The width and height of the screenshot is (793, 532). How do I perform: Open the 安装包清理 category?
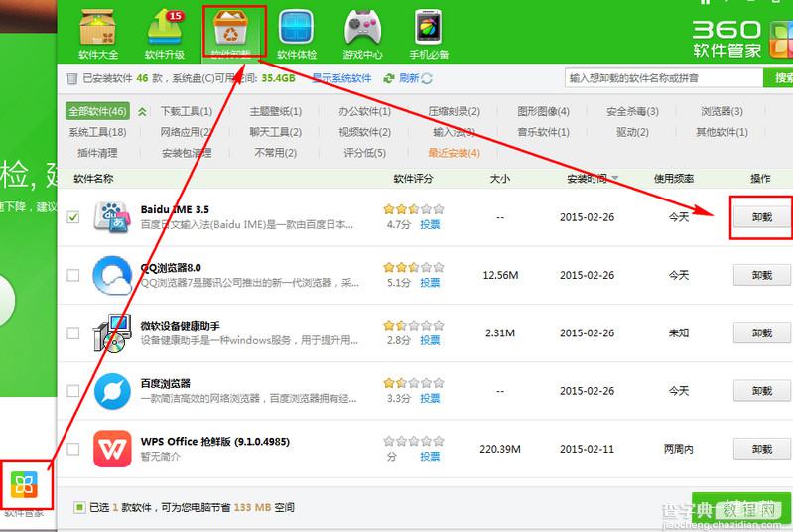point(187,153)
